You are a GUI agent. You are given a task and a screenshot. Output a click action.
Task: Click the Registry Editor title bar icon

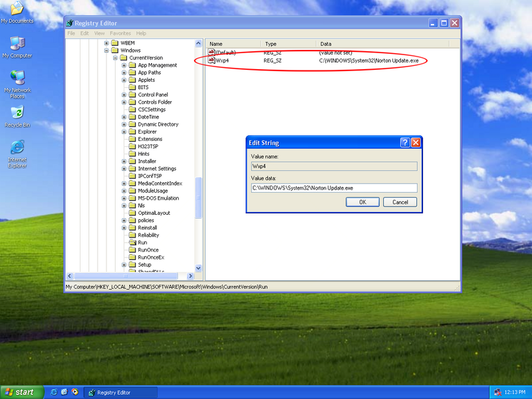(70, 23)
